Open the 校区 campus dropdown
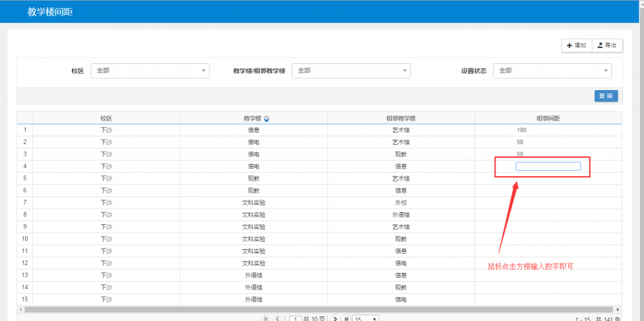 click(x=150, y=70)
